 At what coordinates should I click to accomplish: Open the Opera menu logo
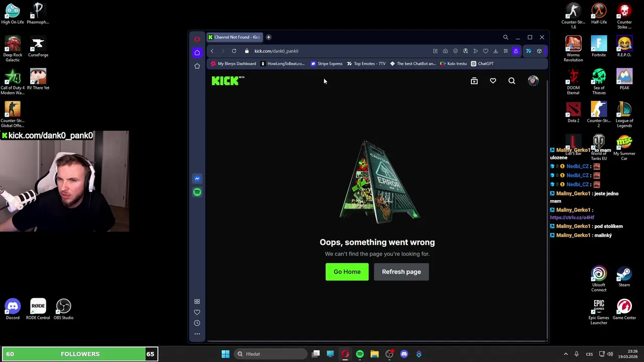click(197, 39)
